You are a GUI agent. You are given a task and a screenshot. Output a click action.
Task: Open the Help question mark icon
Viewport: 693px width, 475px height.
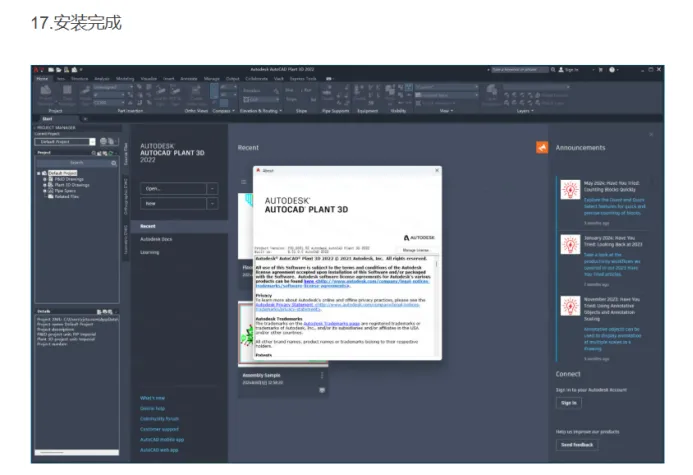pyautogui.click(x=612, y=70)
